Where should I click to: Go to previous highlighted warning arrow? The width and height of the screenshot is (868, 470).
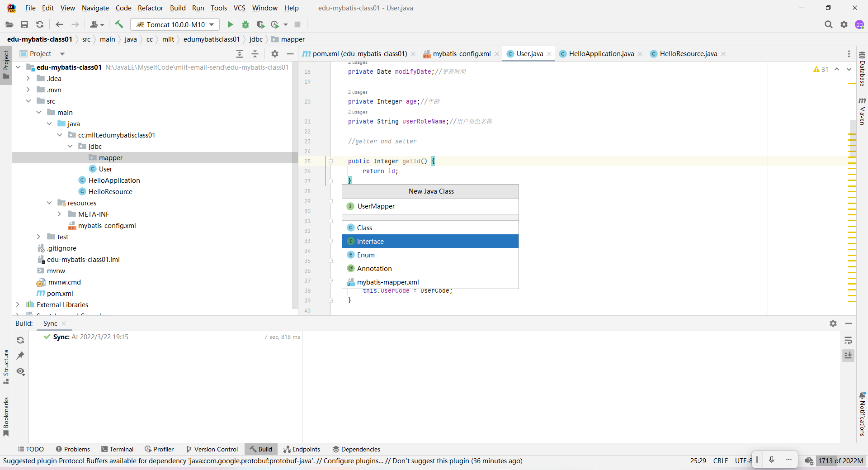(x=837, y=69)
